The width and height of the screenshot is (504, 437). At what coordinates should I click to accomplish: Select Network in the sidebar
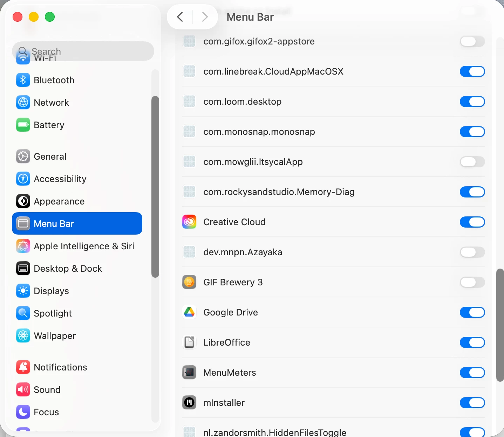(77, 103)
